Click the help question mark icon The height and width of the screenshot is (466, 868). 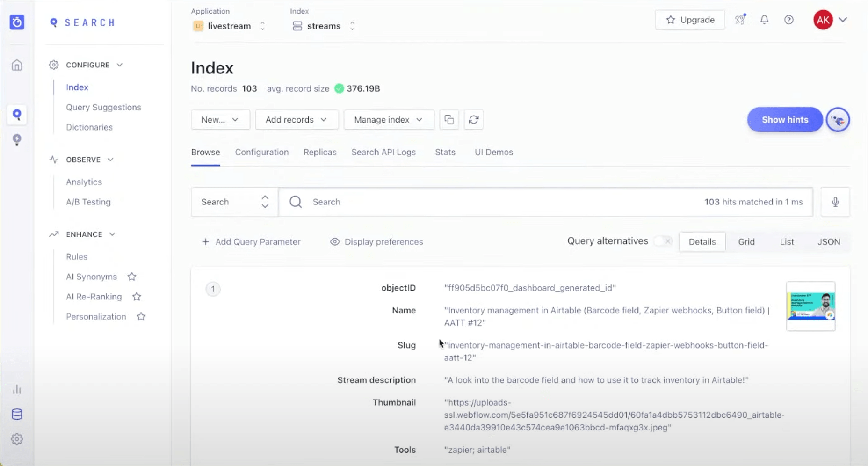tap(789, 20)
